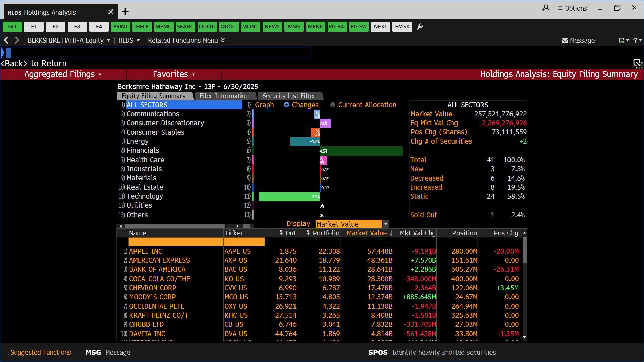Screen dimensions: 644x362
Task: Click the bright green Technology bar in chart
Action: [289, 197]
